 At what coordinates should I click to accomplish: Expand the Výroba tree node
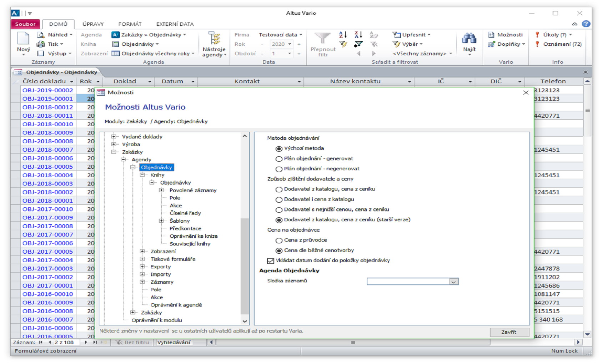pyautogui.click(x=114, y=144)
